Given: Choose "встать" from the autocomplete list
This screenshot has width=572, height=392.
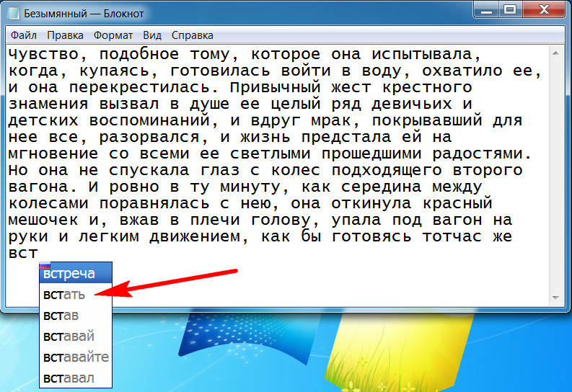Looking at the screenshot, I should point(64,295).
